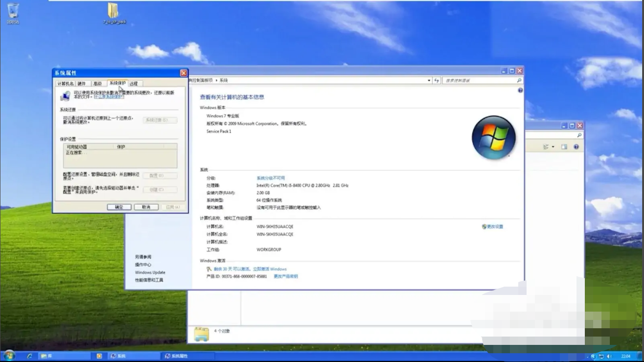Select the Service Pack 1 text
This screenshot has height=362, width=644.
pos(219,131)
